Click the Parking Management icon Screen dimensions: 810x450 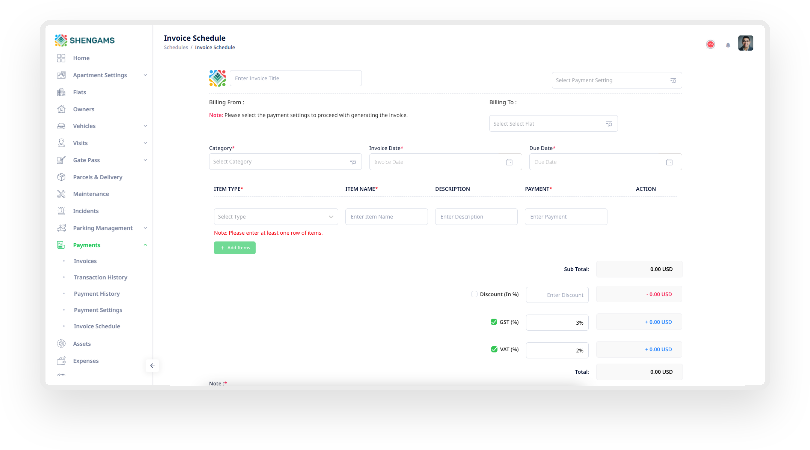(x=61, y=228)
